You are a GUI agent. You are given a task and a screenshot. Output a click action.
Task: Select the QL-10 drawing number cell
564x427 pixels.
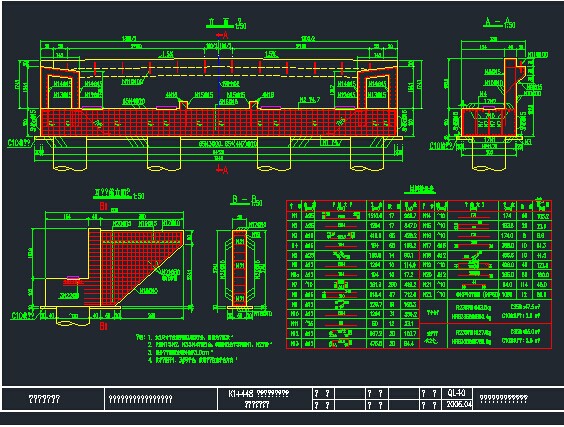pos(456,393)
